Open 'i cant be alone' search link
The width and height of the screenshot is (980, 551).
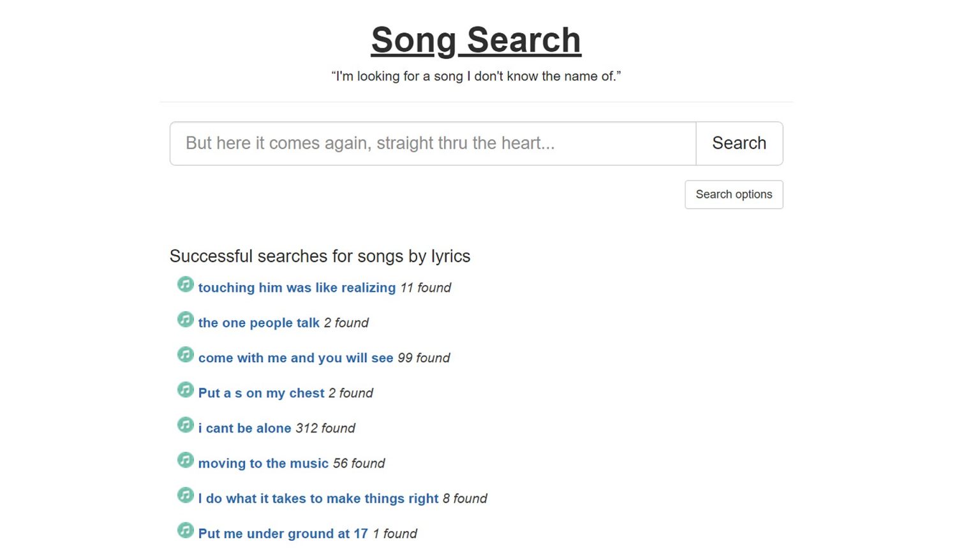pyautogui.click(x=244, y=428)
